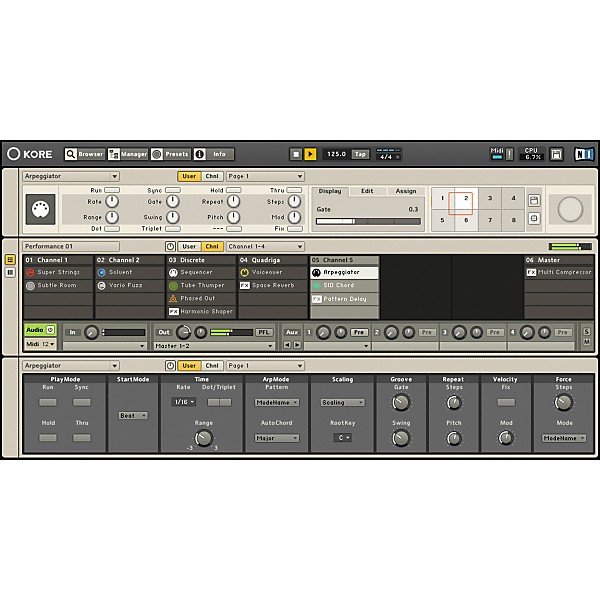Click the Rate knob in top panel
600x600 pixels.
tap(112, 201)
